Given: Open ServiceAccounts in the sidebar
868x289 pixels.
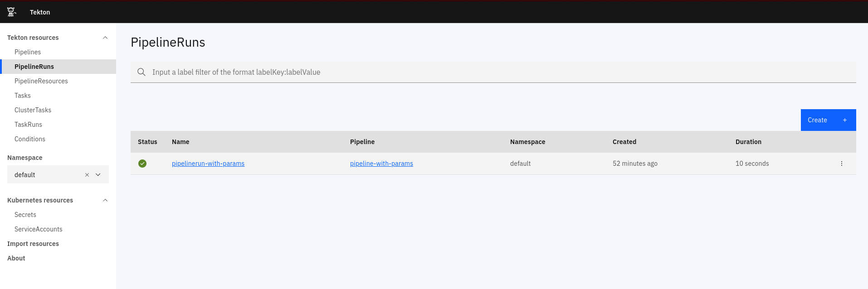Looking at the screenshot, I should pos(39,229).
